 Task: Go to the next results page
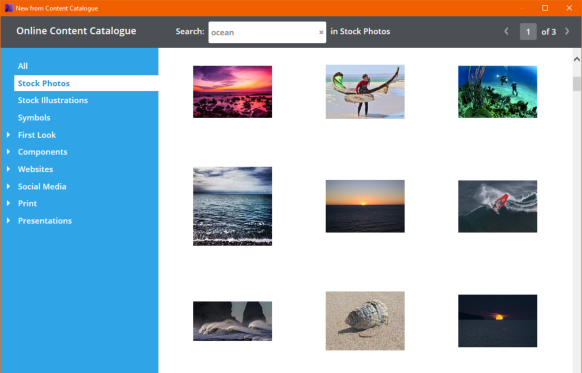pos(567,31)
